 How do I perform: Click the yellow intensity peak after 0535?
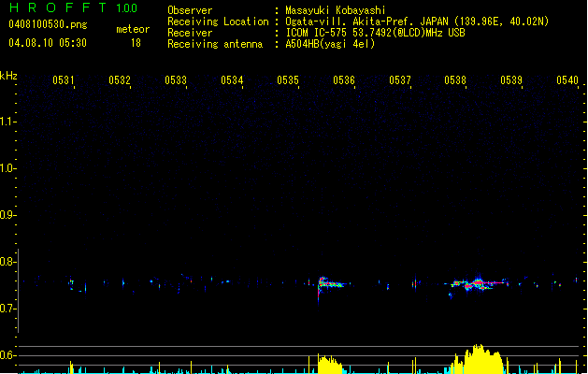329,364
